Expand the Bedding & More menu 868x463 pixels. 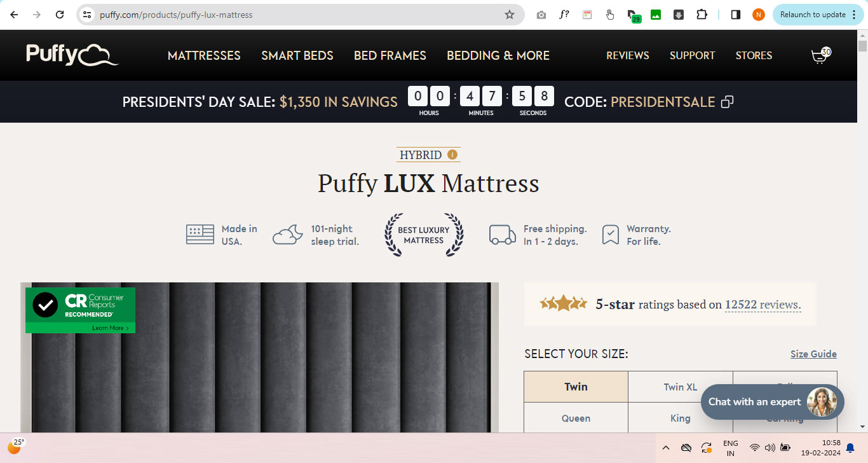[x=498, y=55]
